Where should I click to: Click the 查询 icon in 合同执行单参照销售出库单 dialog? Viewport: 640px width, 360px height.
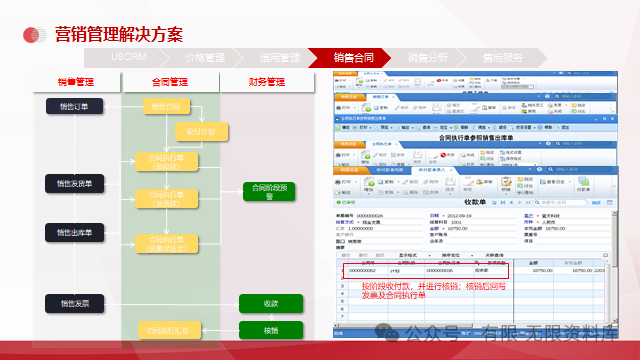tap(418, 127)
